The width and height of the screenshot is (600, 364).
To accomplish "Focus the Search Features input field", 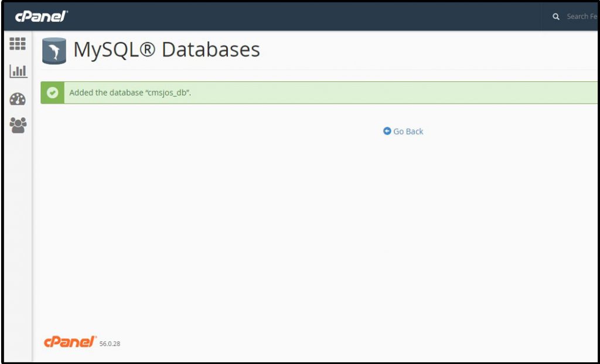I will (x=582, y=16).
